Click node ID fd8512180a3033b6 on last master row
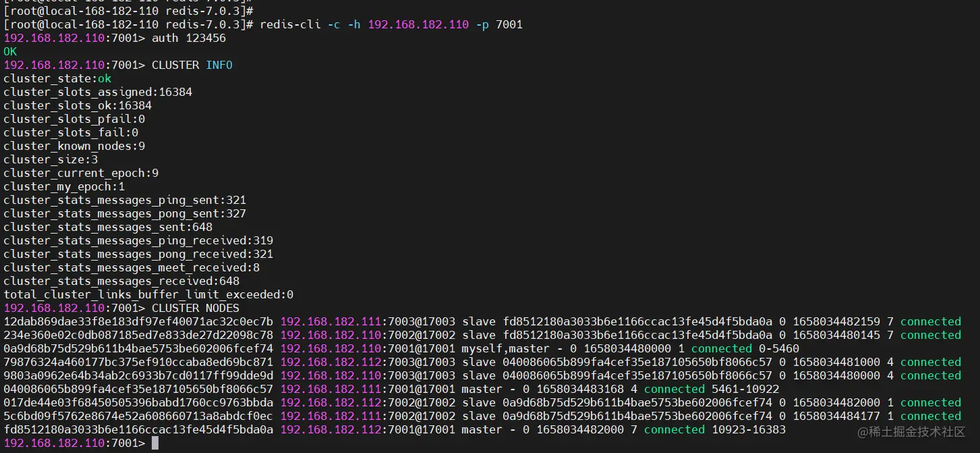The height and width of the screenshot is (453, 980). pos(138,430)
